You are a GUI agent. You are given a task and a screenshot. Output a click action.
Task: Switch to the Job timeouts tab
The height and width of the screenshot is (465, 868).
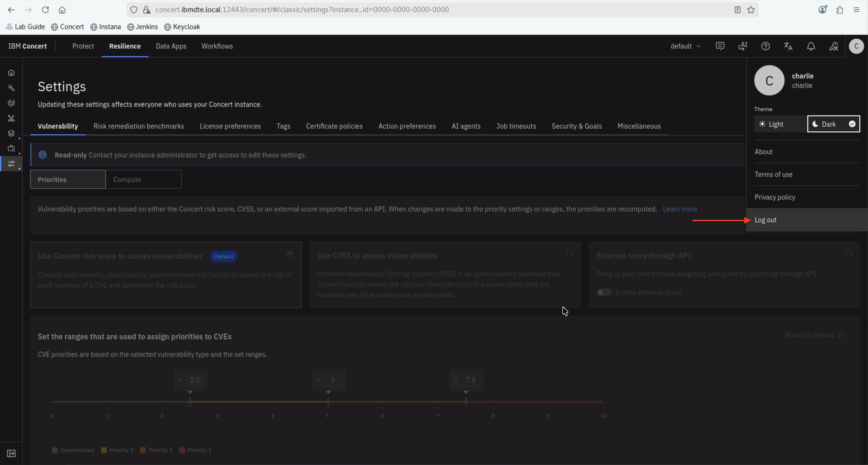[516, 126]
